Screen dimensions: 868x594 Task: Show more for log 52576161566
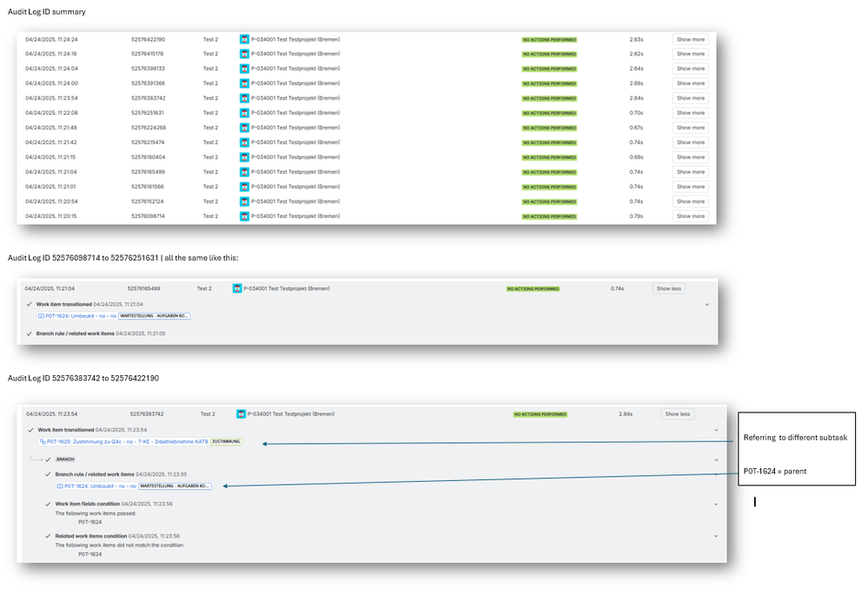[690, 187]
